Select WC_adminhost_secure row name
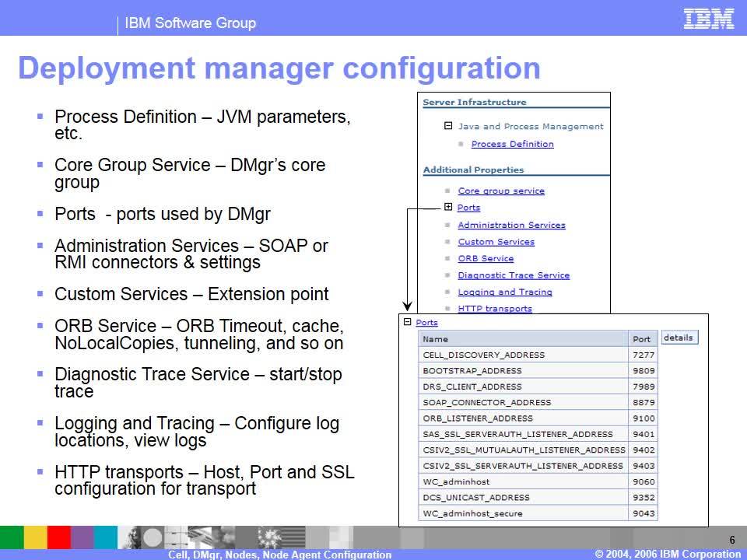The width and height of the screenshot is (747, 560). tap(472, 514)
